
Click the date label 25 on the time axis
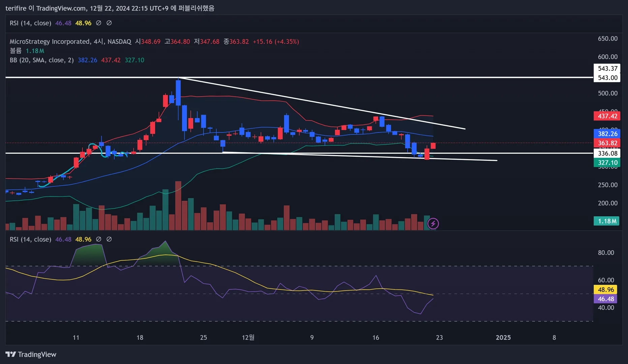click(204, 337)
